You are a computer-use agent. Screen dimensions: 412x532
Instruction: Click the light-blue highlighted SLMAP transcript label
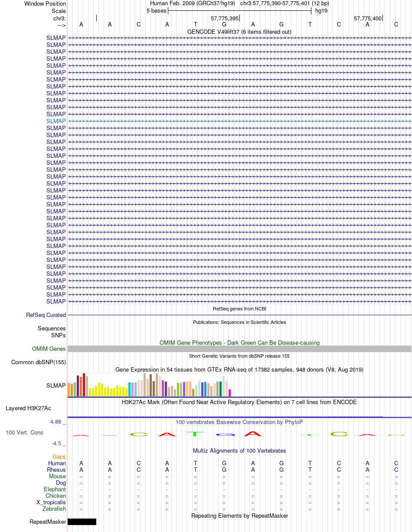(56, 121)
